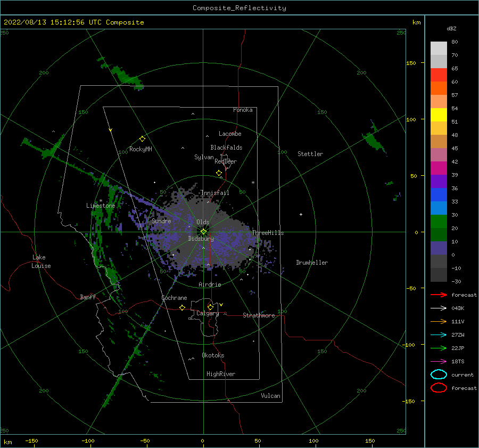
Task: Click the Lake Louise label
Action: tap(41, 262)
